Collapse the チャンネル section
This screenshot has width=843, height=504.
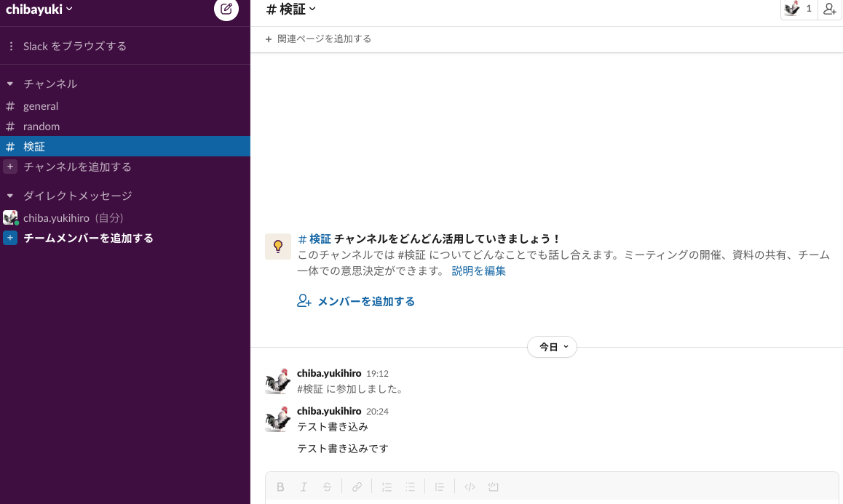tap(9, 84)
